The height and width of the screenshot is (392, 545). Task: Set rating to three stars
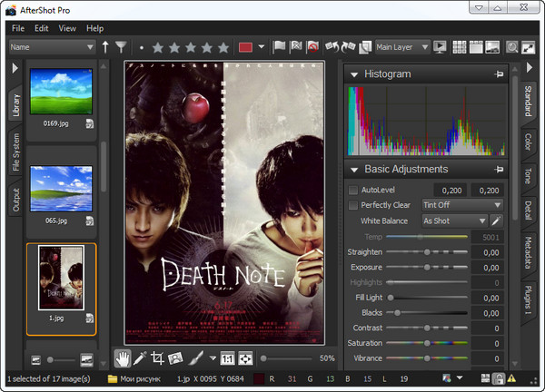pos(191,47)
